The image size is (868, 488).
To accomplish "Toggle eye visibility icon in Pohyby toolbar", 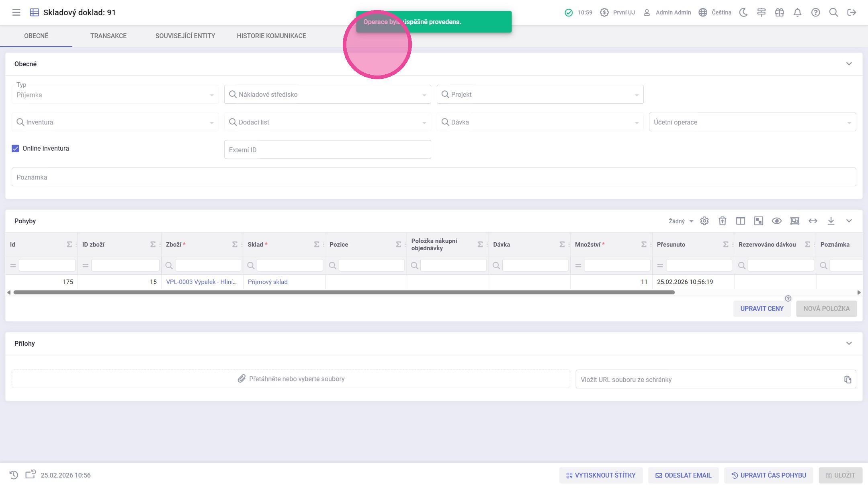I will (776, 221).
